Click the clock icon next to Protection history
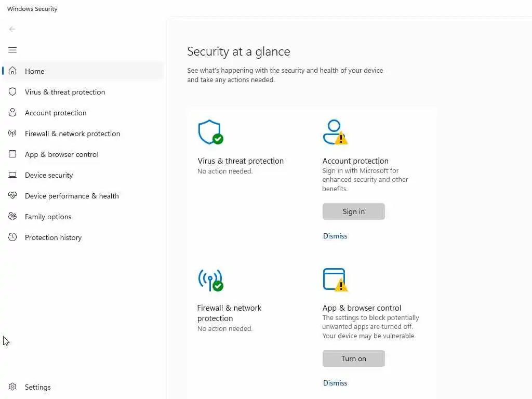Screen dimensions: 532x399 [12, 237]
